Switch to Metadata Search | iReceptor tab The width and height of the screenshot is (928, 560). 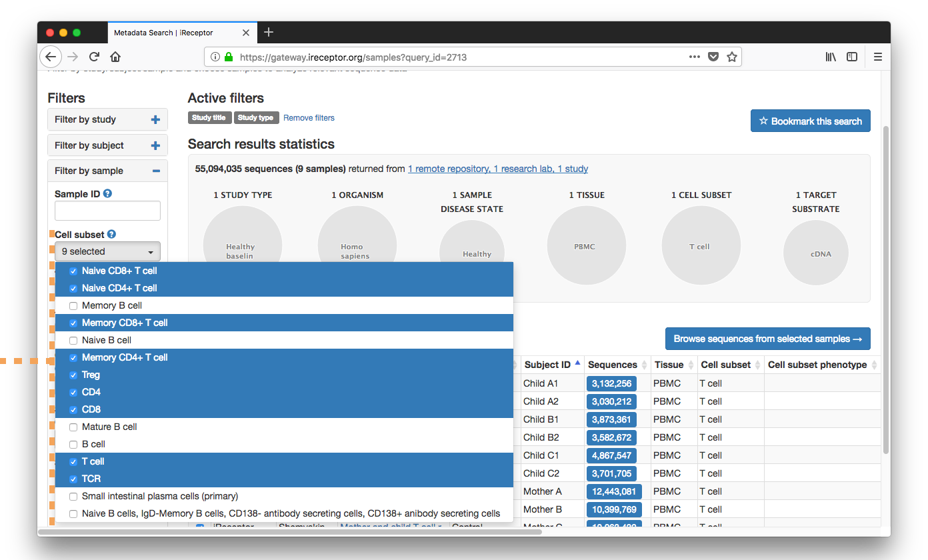coord(181,32)
